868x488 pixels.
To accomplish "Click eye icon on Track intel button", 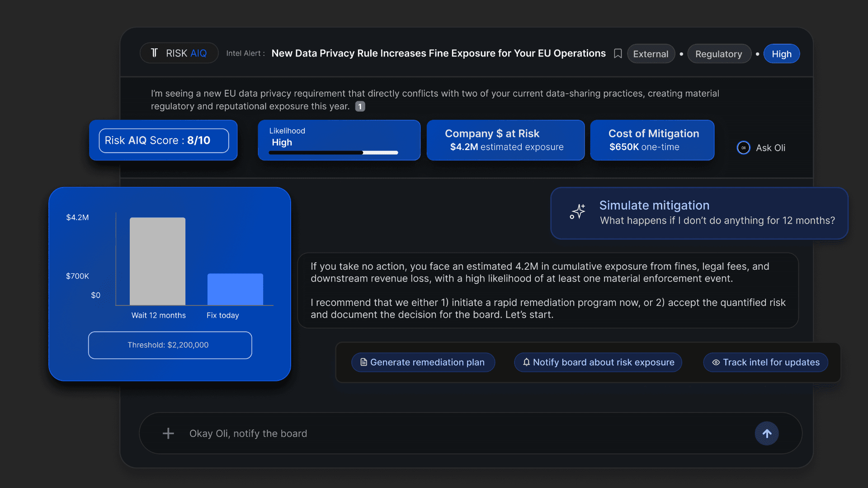I will point(716,362).
